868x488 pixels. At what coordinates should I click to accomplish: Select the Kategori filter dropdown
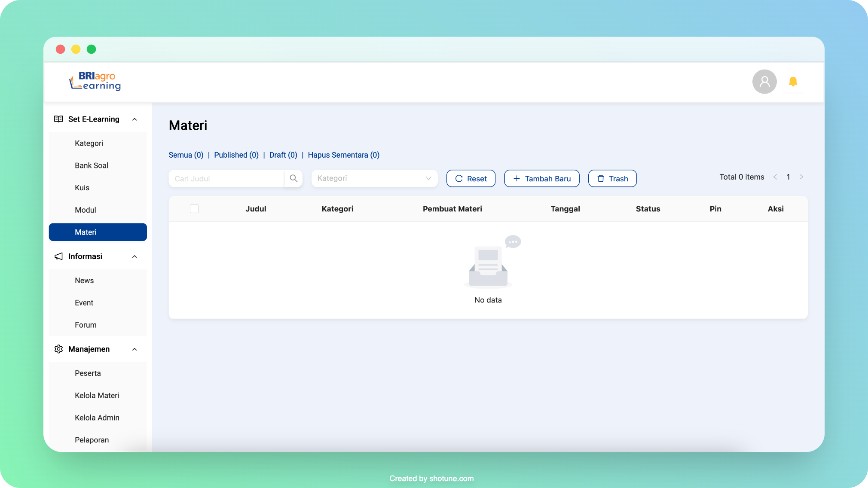(x=374, y=178)
